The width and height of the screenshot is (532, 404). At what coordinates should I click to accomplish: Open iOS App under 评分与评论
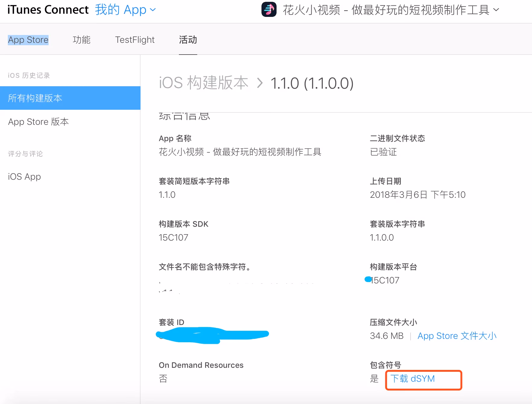tap(24, 176)
